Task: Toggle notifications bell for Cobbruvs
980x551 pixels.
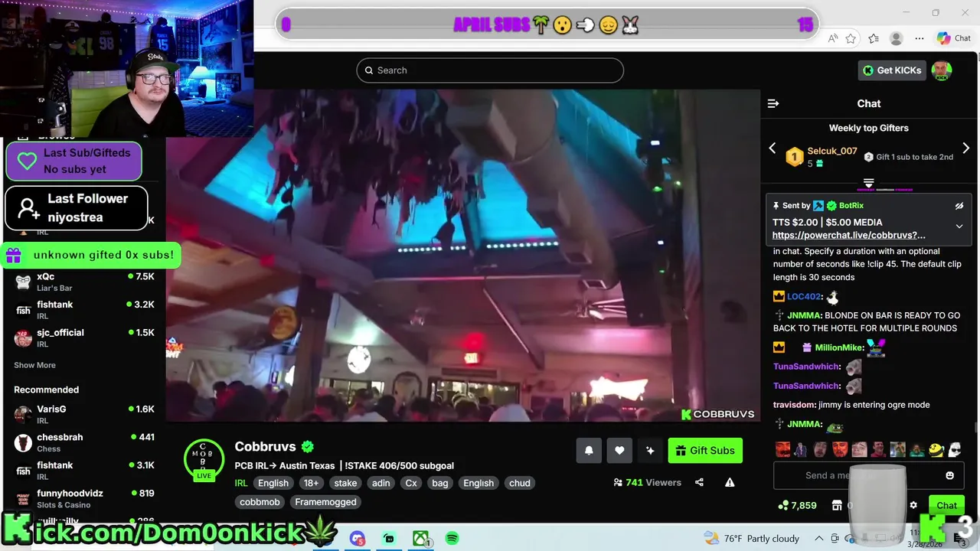Action: [589, 451]
